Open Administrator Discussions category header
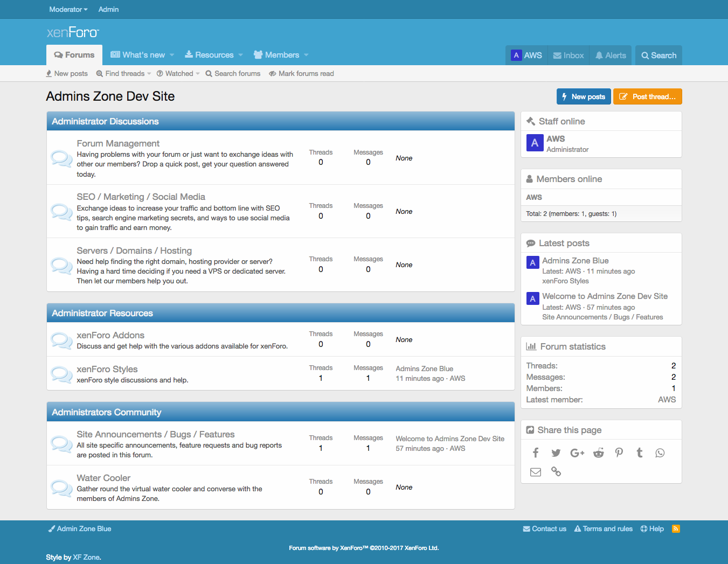Screen dimensions: 728x564 click(105, 122)
